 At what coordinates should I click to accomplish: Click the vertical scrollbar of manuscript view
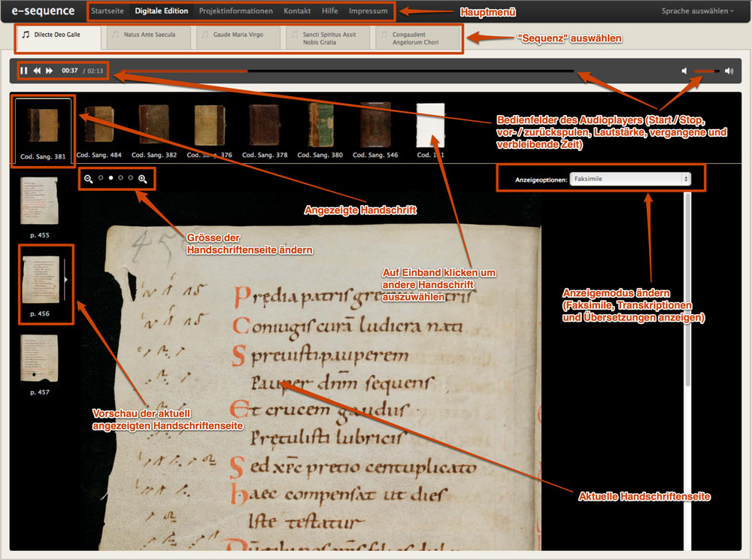click(x=688, y=289)
